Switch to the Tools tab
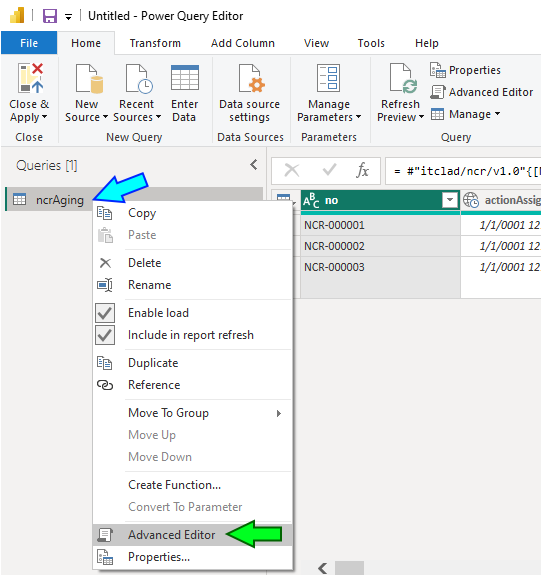 tap(371, 43)
